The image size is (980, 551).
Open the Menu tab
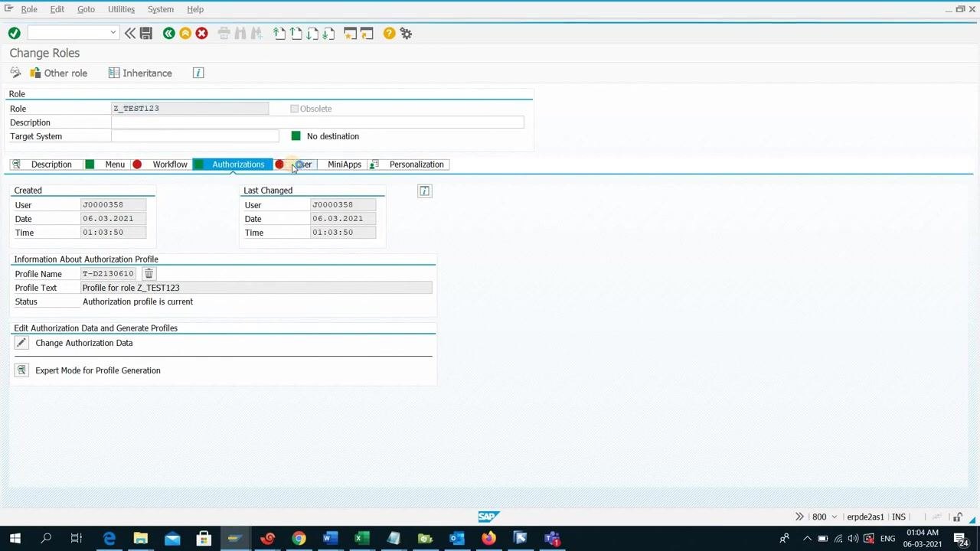pos(106,165)
